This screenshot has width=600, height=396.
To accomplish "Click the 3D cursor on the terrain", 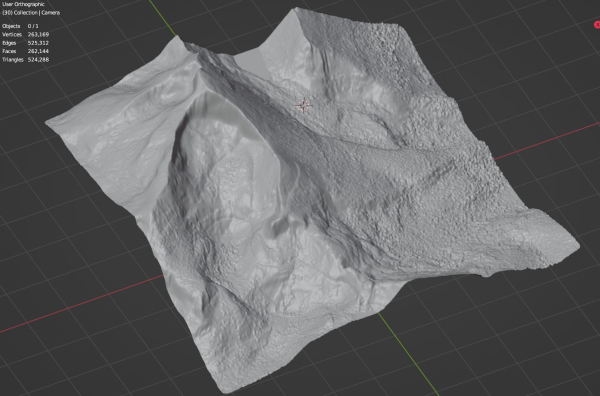I will 304,105.
